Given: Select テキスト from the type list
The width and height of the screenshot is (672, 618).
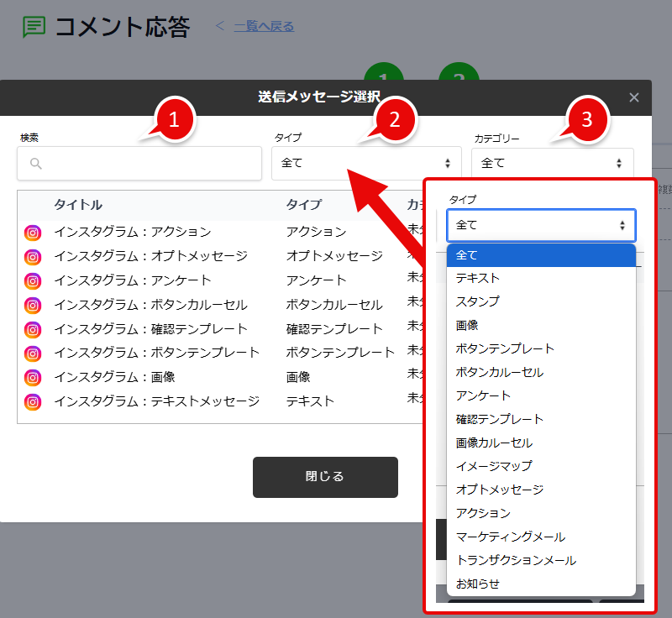Looking at the screenshot, I should coord(478,278).
